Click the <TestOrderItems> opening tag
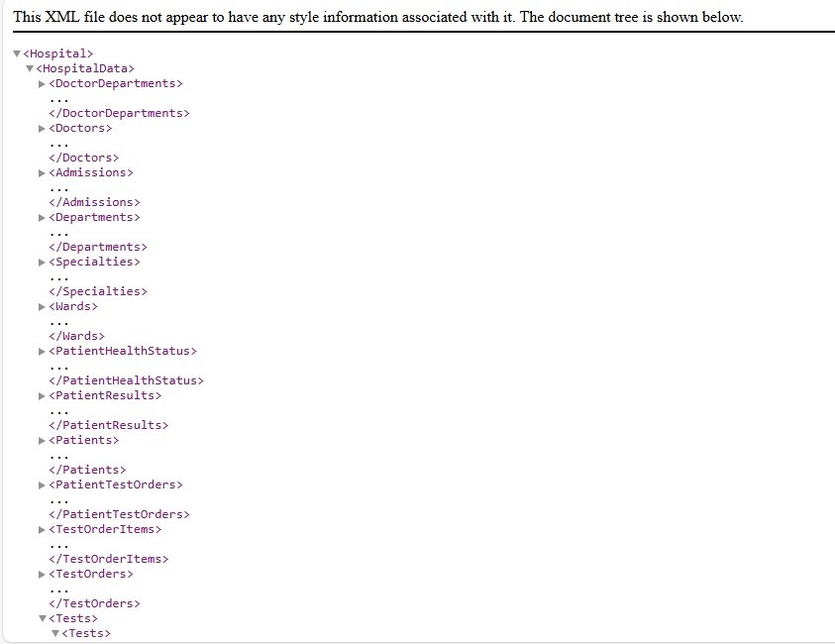 [x=105, y=529]
